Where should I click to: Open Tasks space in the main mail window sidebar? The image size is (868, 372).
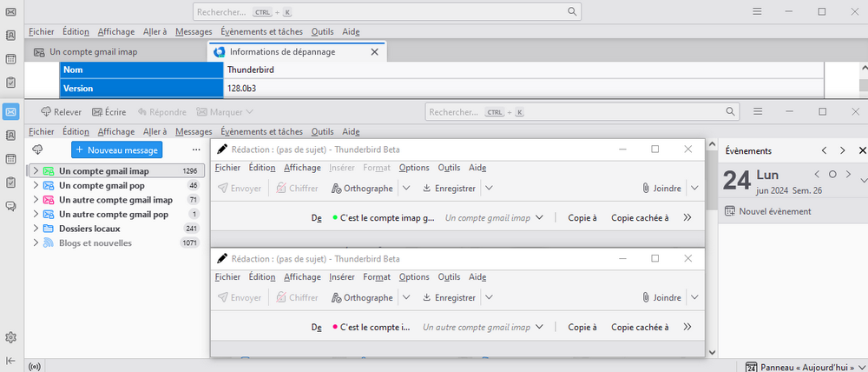pyautogui.click(x=10, y=183)
